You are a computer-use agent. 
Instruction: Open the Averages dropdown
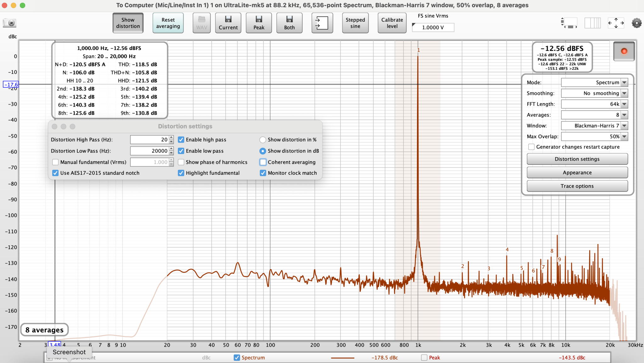click(x=594, y=115)
